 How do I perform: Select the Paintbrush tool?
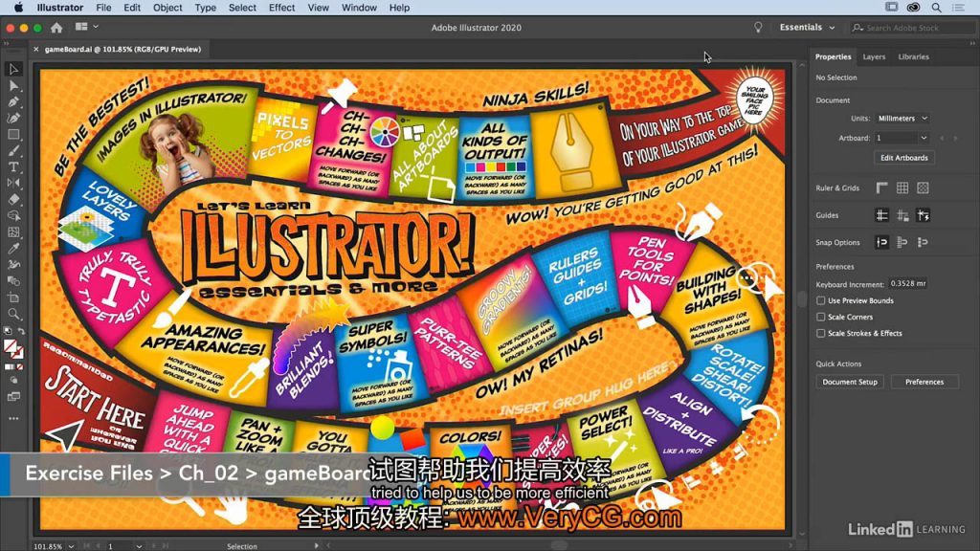pos(13,150)
